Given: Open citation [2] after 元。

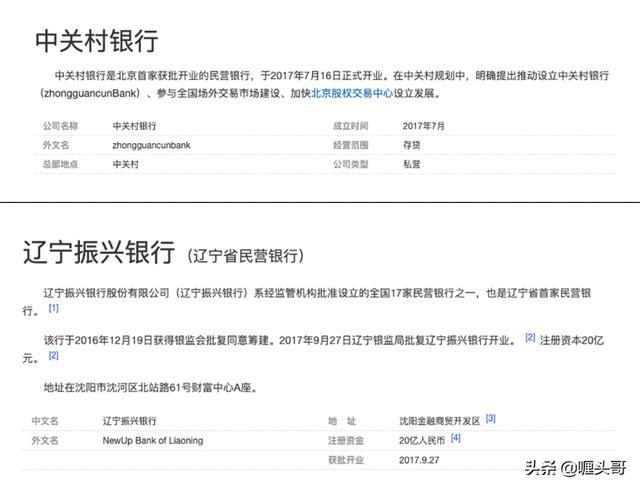Looking at the screenshot, I should coord(53,356).
